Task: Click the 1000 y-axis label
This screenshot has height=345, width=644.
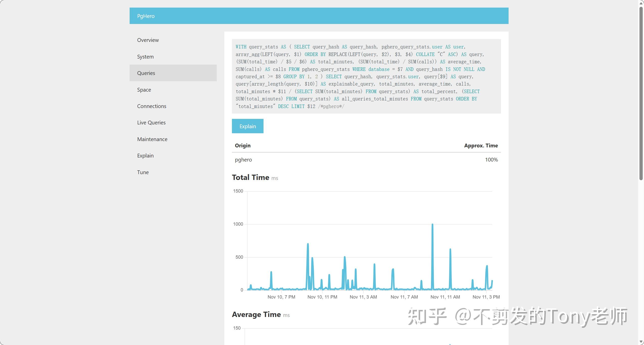Action: click(x=238, y=224)
